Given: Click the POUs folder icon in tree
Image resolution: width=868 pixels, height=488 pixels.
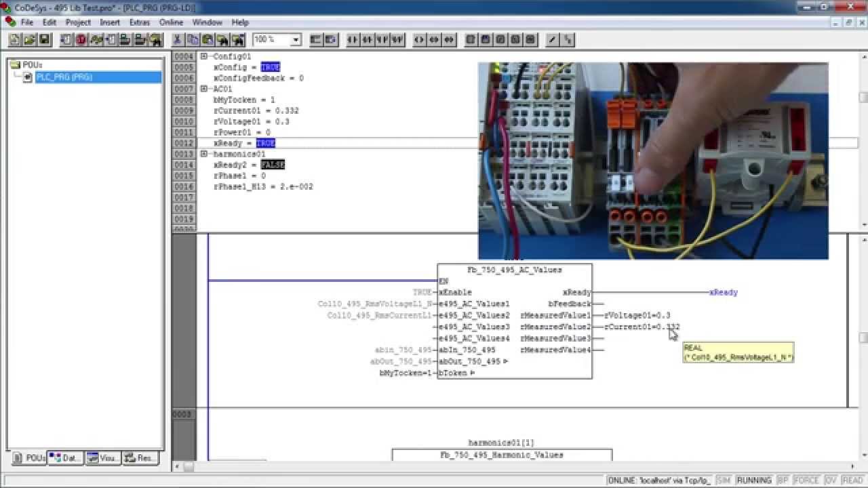Looking at the screenshot, I should coord(16,65).
